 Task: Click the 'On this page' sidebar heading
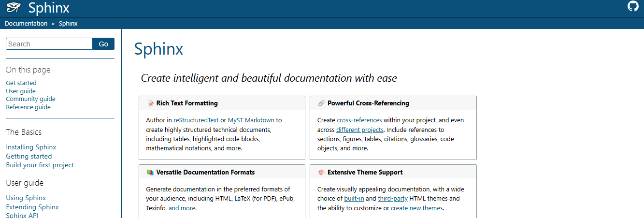click(x=28, y=70)
